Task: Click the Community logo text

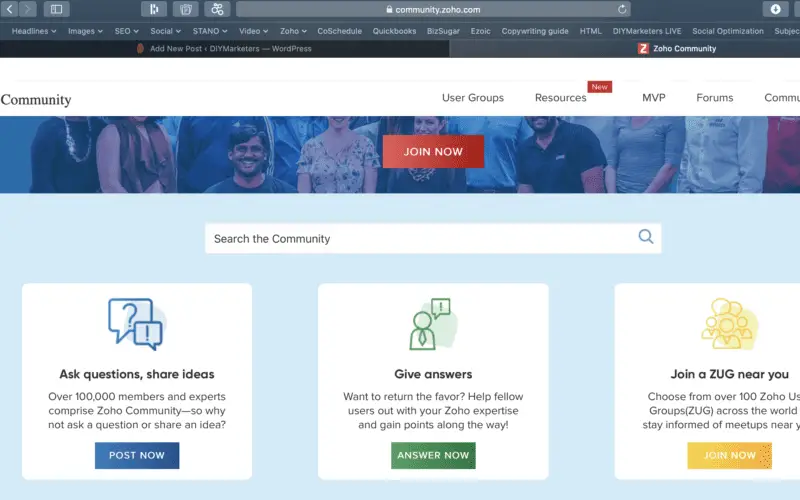Action: [36, 99]
